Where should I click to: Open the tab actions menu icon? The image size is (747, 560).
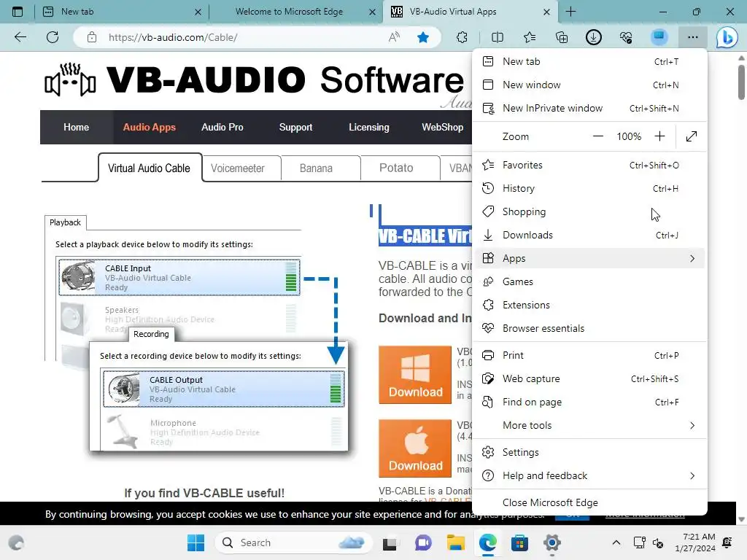(x=18, y=12)
